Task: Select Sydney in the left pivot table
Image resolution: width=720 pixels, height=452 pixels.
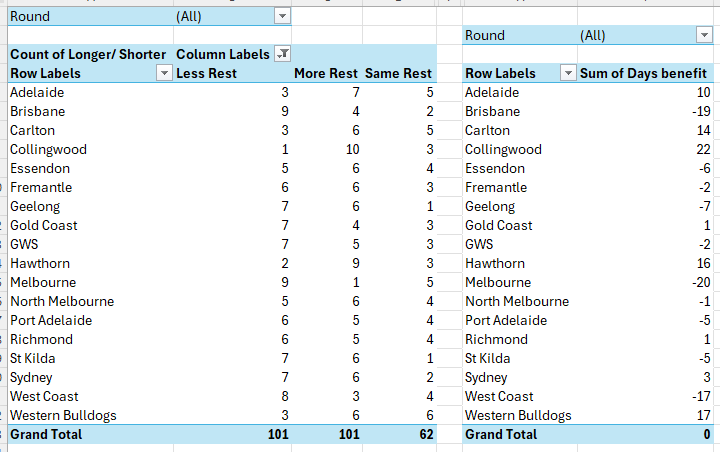Action: (x=31, y=377)
